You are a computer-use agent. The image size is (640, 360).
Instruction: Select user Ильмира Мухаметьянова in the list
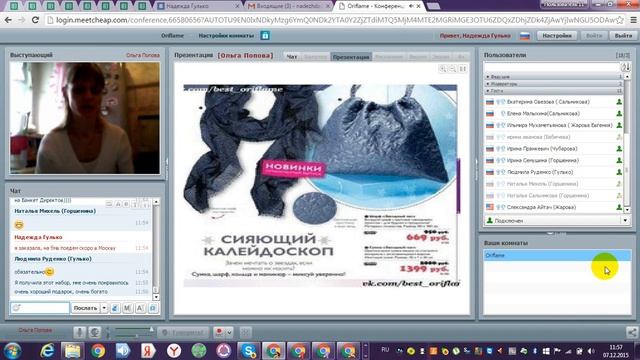[x=554, y=125]
